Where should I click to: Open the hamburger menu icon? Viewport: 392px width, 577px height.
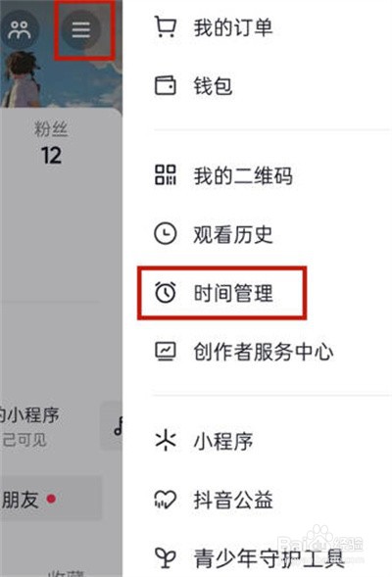point(81,29)
